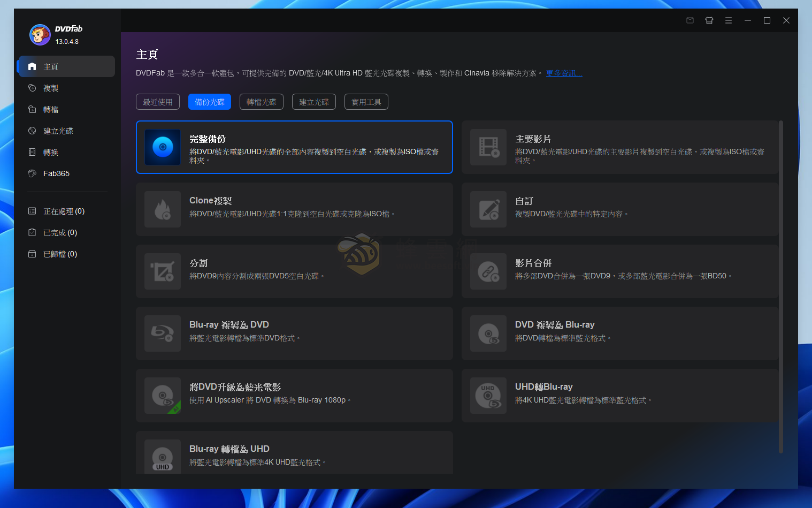This screenshot has height=508, width=812.
Task: Switch to the 建立光碟 tab
Action: point(314,102)
